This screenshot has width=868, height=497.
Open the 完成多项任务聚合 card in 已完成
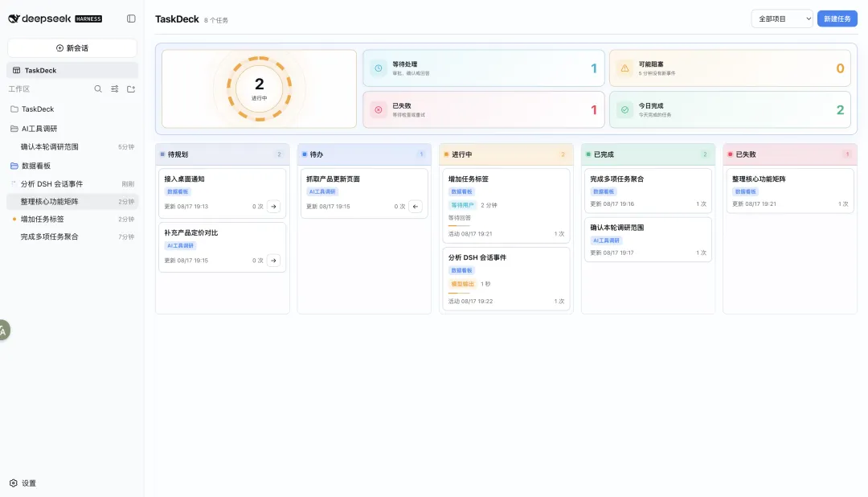(x=649, y=191)
